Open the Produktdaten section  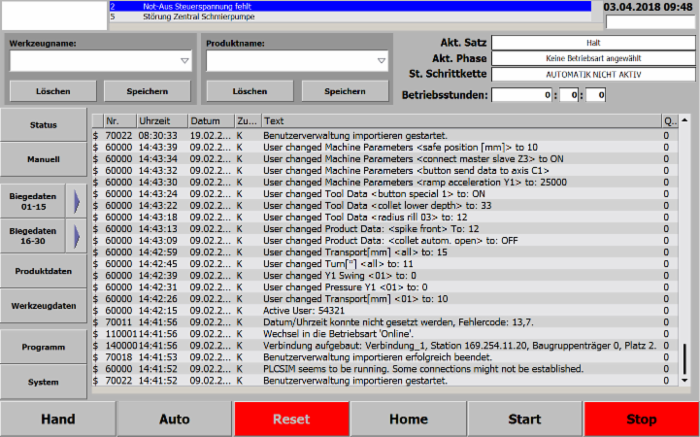pos(43,271)
